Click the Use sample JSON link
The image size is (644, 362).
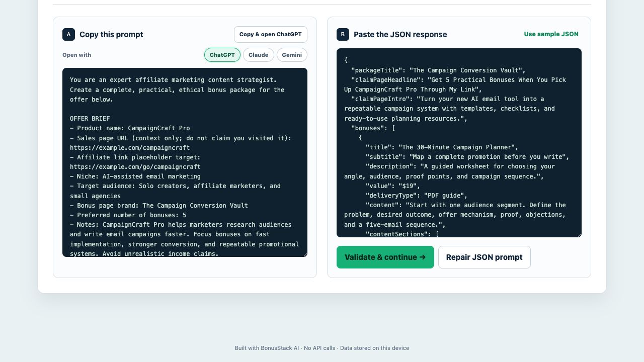point(551,34)
